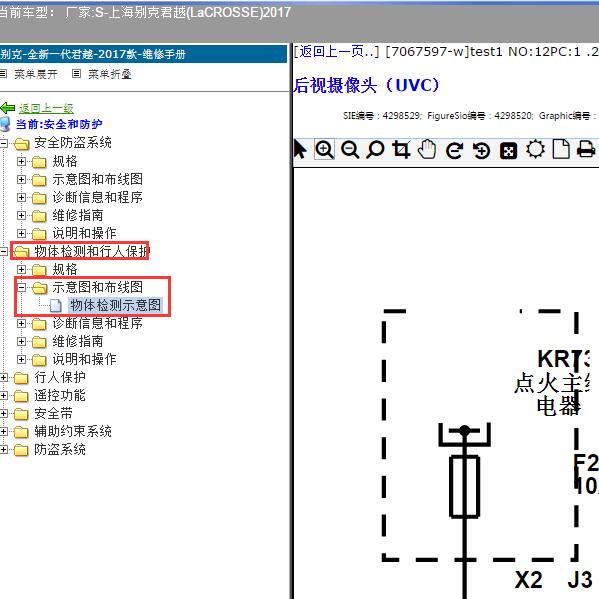Select the 物体检测和行人保护 folder label
599x599 pixels.
(92, 251)
